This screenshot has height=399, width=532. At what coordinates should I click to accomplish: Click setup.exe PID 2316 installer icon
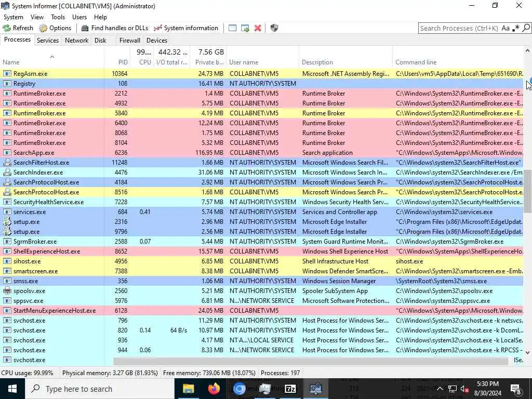(7, 221)
